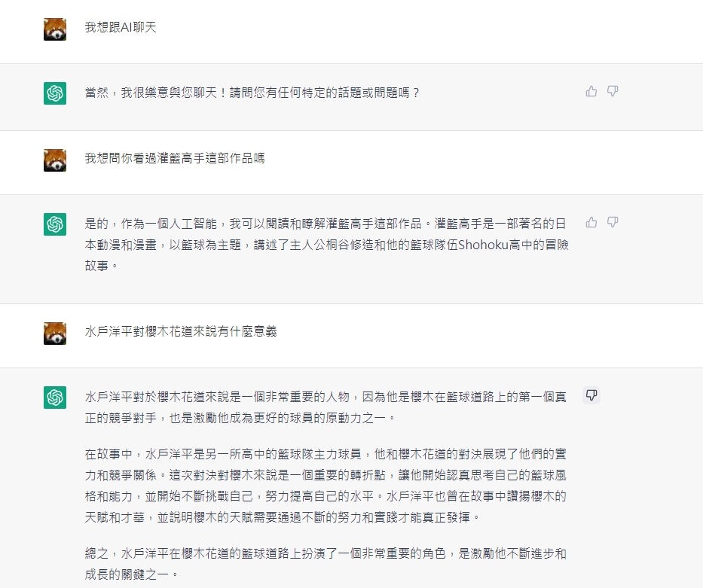Click red panda avatar next to 我想跟AI聊天
This screenshot has width=703, height=588.
tap(55, 29)
